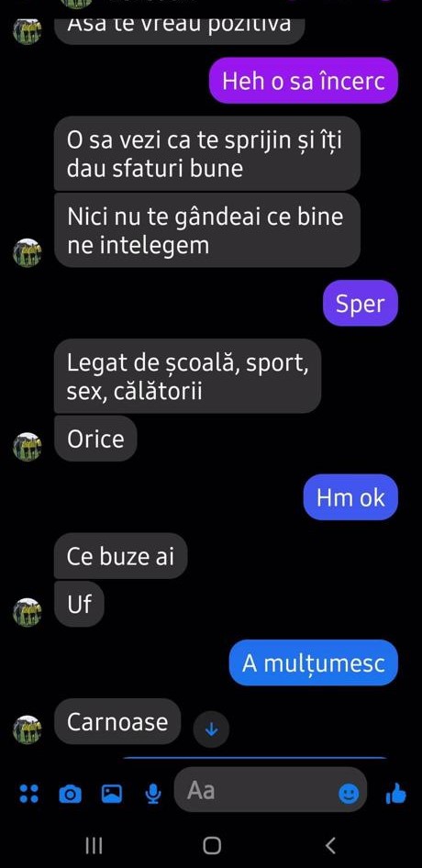Open the photo gallery icon
Screen dimensions: 422x868
(x=112, y=795)
